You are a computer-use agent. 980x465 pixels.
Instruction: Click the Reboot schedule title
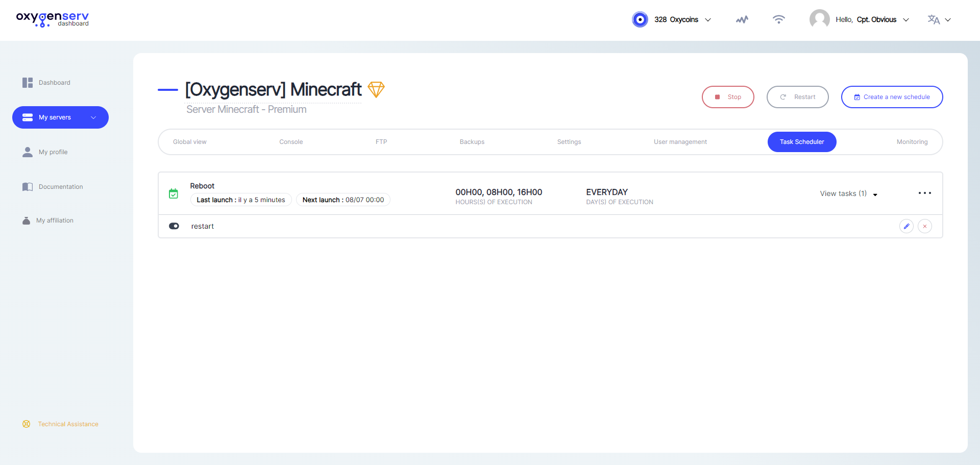(202, 186)
